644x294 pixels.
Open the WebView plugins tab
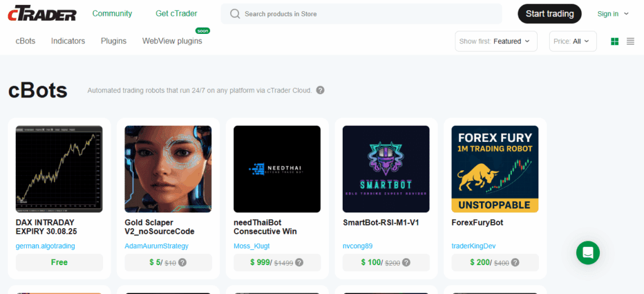point(172,41)
